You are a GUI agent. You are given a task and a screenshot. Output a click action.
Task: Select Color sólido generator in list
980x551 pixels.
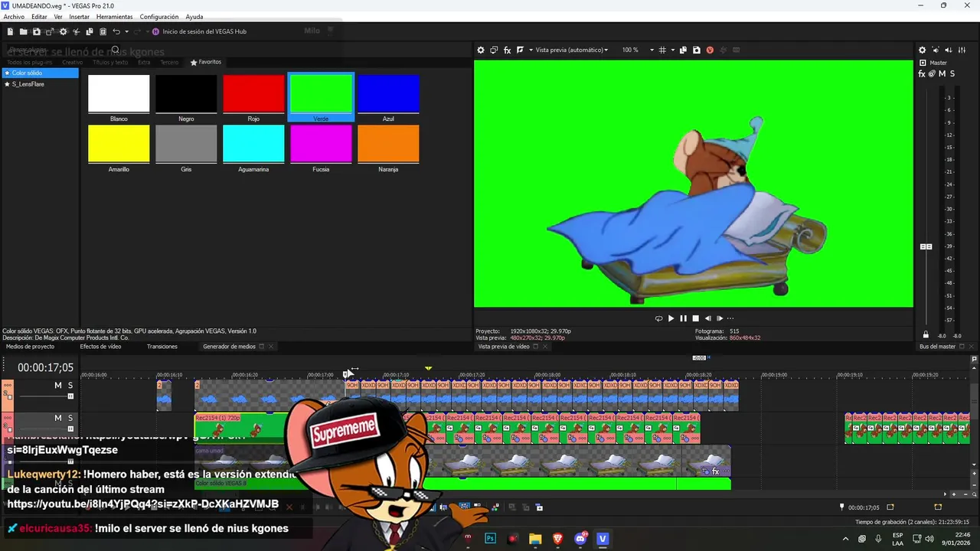point(40,73)
